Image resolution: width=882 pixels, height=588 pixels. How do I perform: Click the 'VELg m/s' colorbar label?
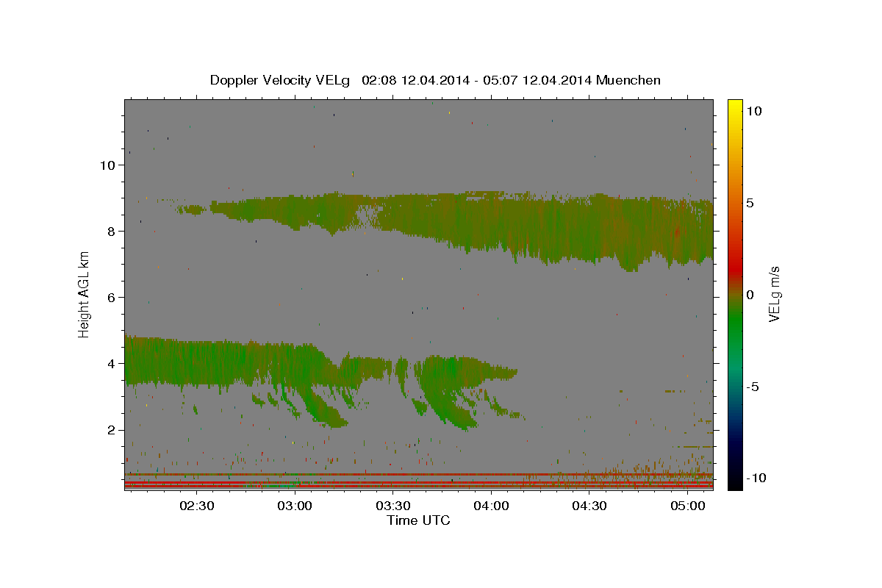click(774, 295)
